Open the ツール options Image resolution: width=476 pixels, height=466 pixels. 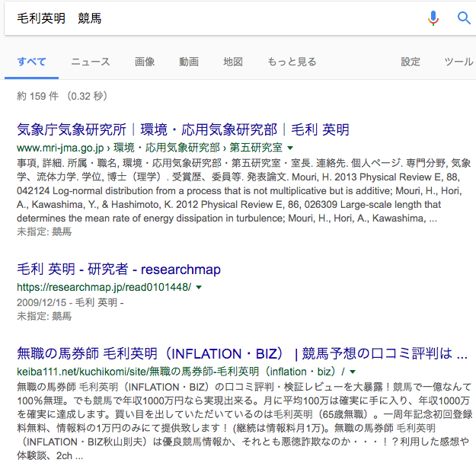(x=458, y=62)
